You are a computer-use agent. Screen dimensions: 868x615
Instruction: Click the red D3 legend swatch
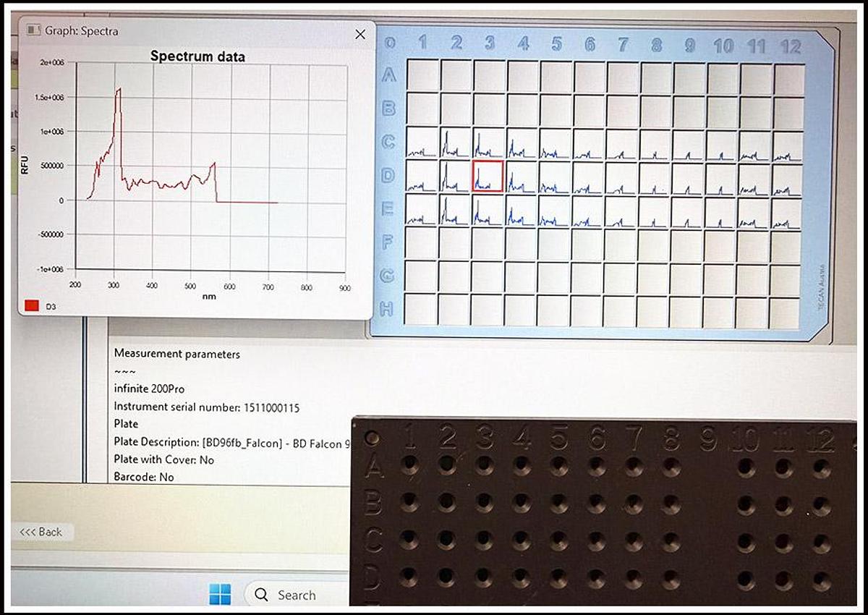(x=32, y=307)
